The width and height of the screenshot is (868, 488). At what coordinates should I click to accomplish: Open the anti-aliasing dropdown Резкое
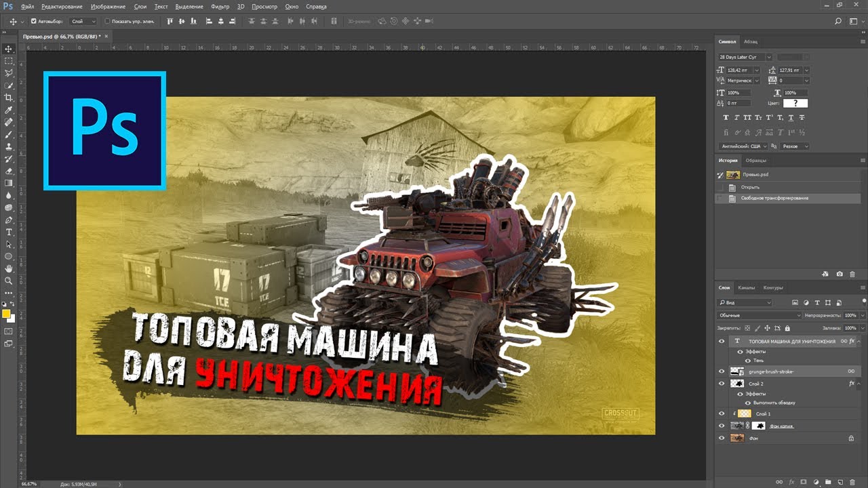(795, 146)
